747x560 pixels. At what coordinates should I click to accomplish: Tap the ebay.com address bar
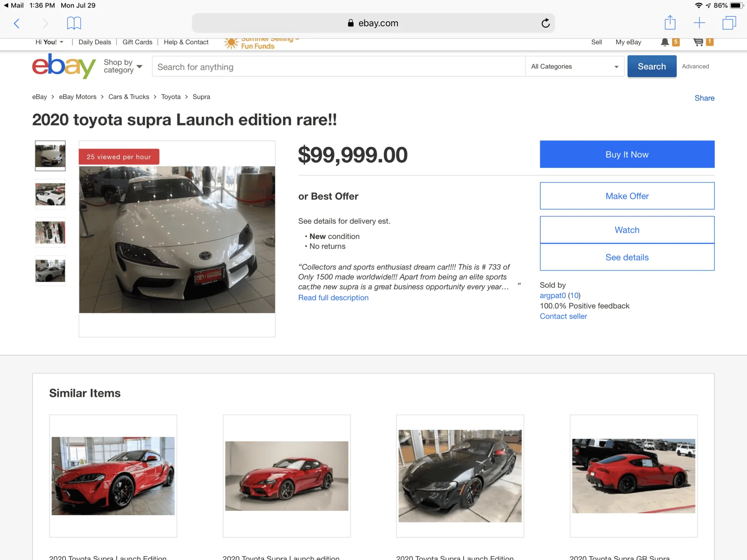click(373, 23)
